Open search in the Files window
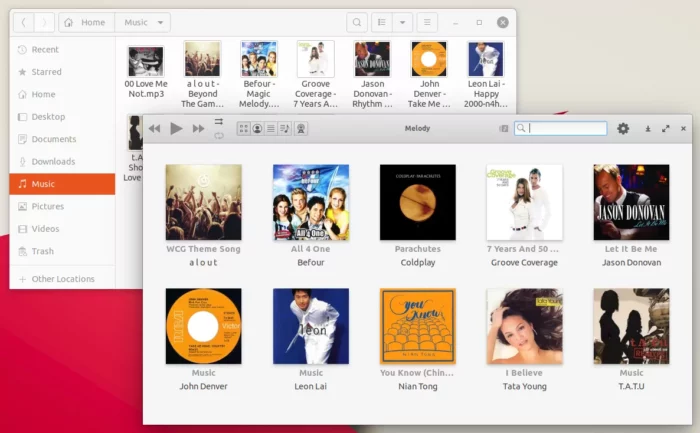Screen dimensions: 700x433 (x=357, y=22)
